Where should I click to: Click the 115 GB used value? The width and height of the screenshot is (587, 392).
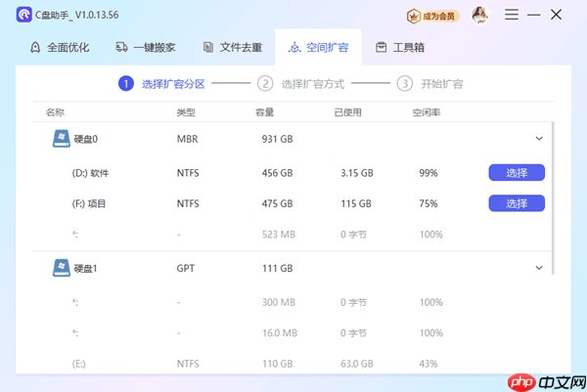356,204
